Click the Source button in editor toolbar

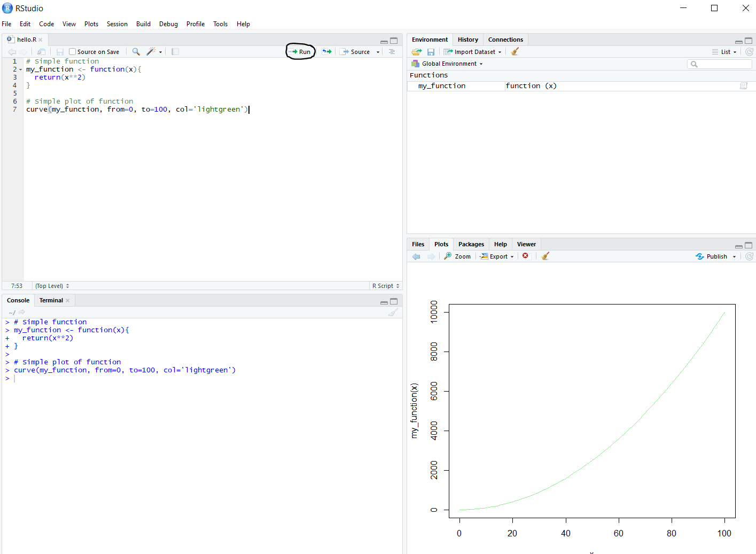point(357,51)
